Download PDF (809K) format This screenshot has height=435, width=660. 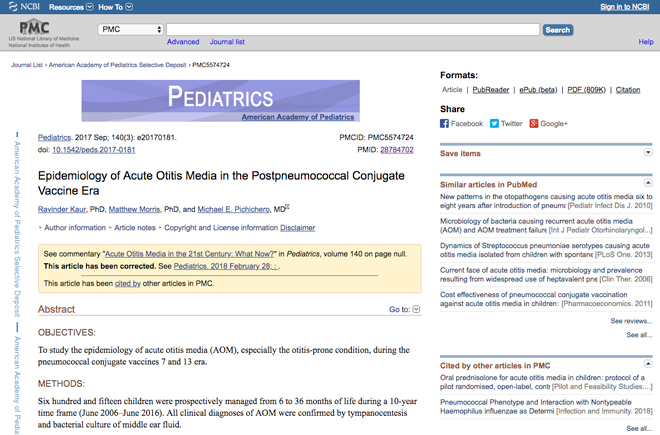tap(586, 90)
